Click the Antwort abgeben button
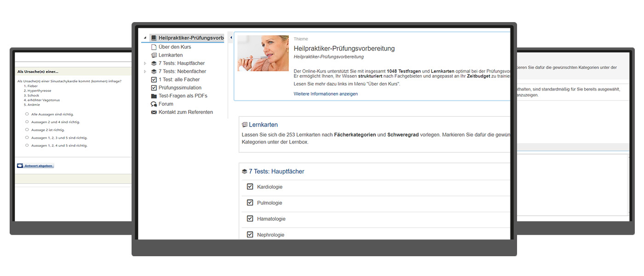The image size is (644, 276). coord(35,166)
